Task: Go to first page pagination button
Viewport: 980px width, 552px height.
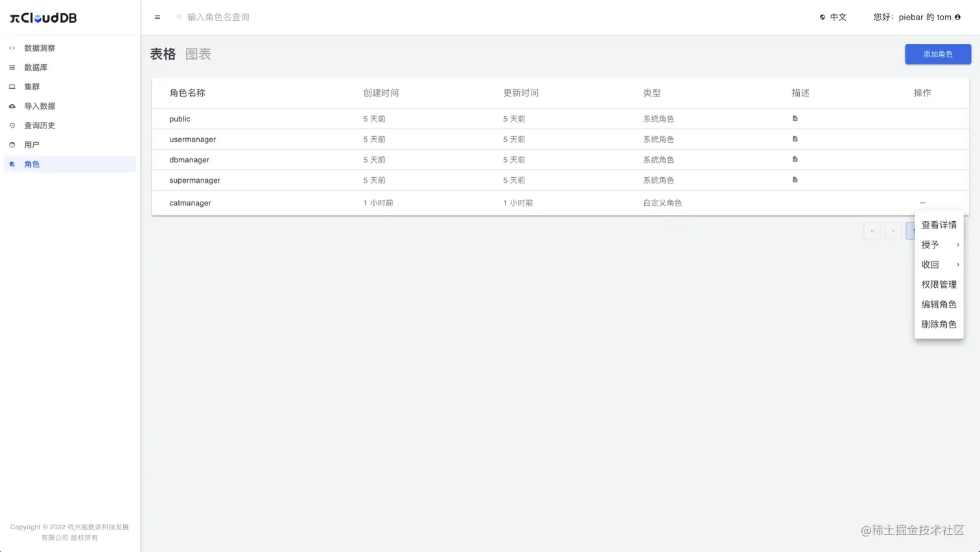Action: 872,231
